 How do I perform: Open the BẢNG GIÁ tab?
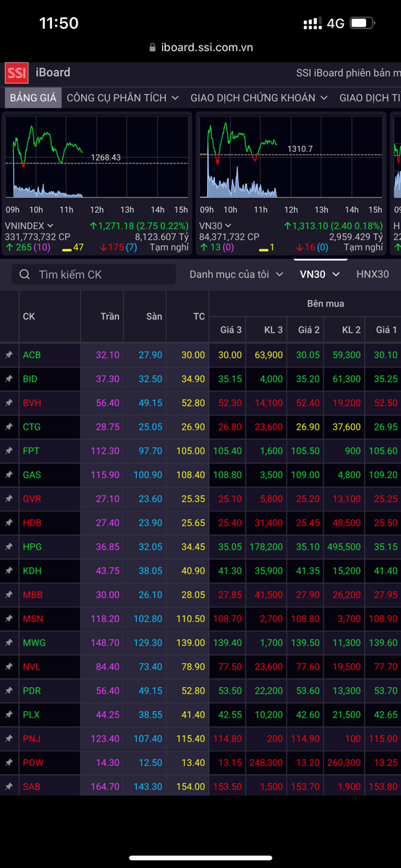pyautogui.click(x=33, y=98)
